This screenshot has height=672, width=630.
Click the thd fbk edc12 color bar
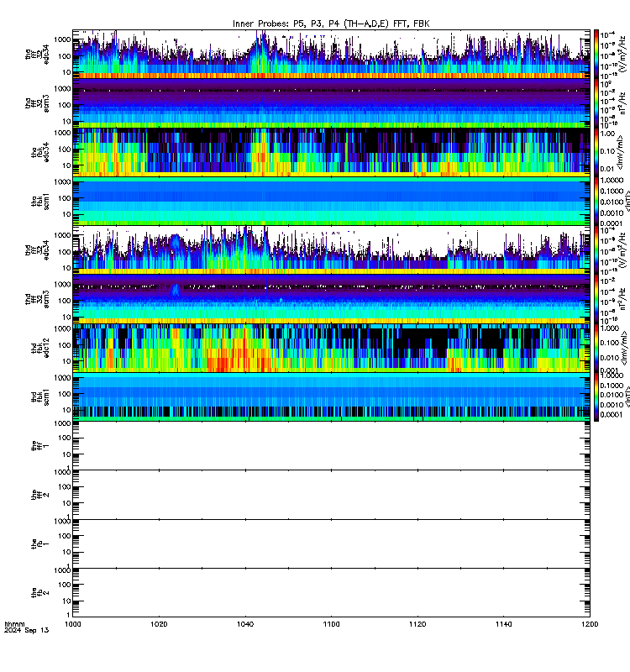(596, 348)
